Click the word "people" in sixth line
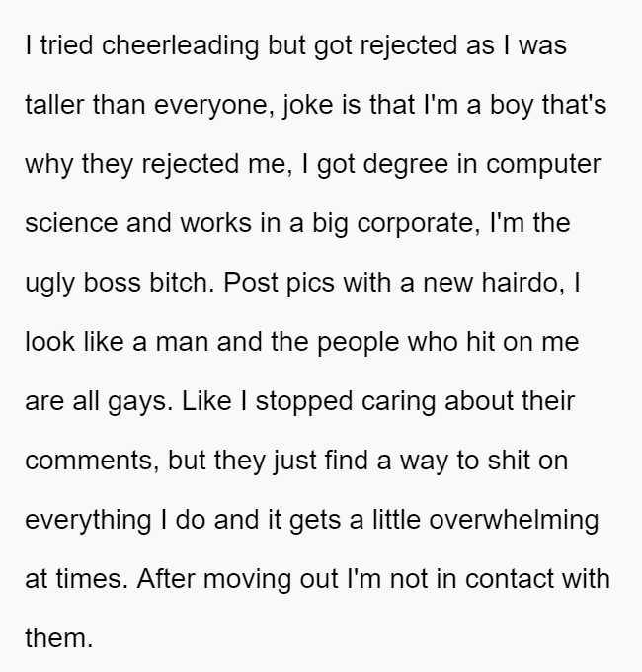The image size is (642, 672). pos(359,343)
